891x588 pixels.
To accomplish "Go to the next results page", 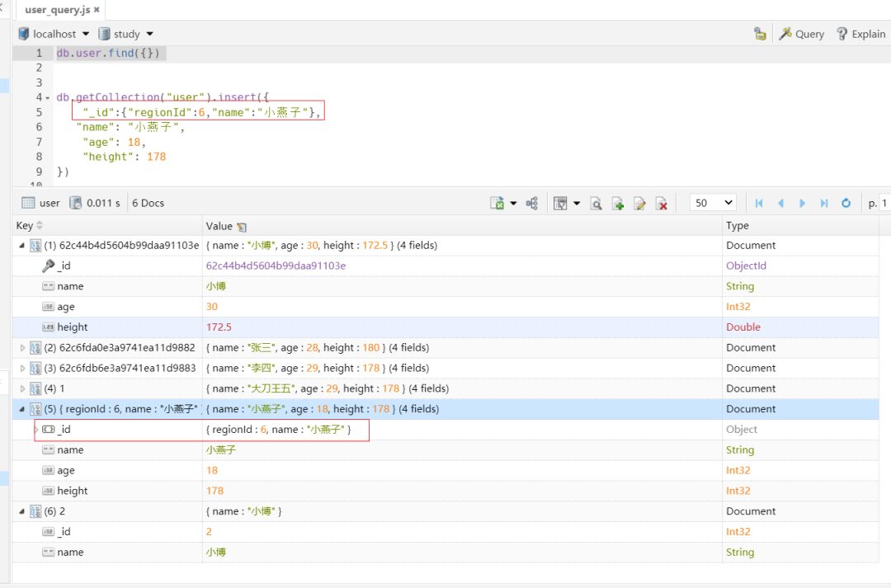I will point(802,203).
